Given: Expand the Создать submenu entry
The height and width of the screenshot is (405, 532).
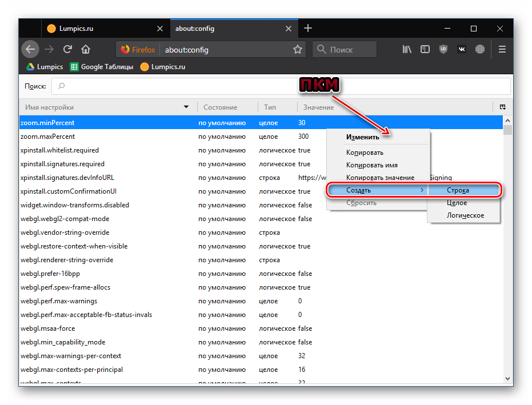Looking at the screenshot, I should pos(377,190).
